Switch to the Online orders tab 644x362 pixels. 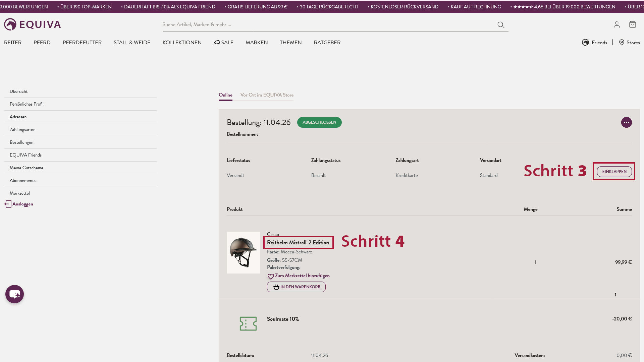pos(225,95)
